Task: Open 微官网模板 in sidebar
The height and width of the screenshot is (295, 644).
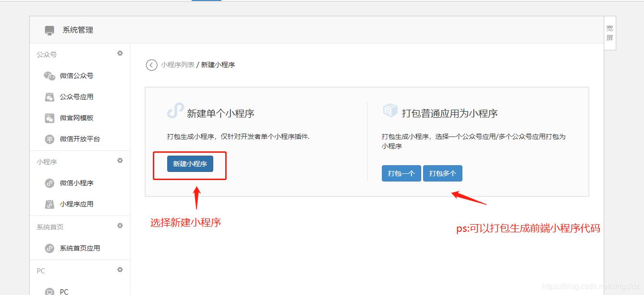Action: click(x=76, y=118)
